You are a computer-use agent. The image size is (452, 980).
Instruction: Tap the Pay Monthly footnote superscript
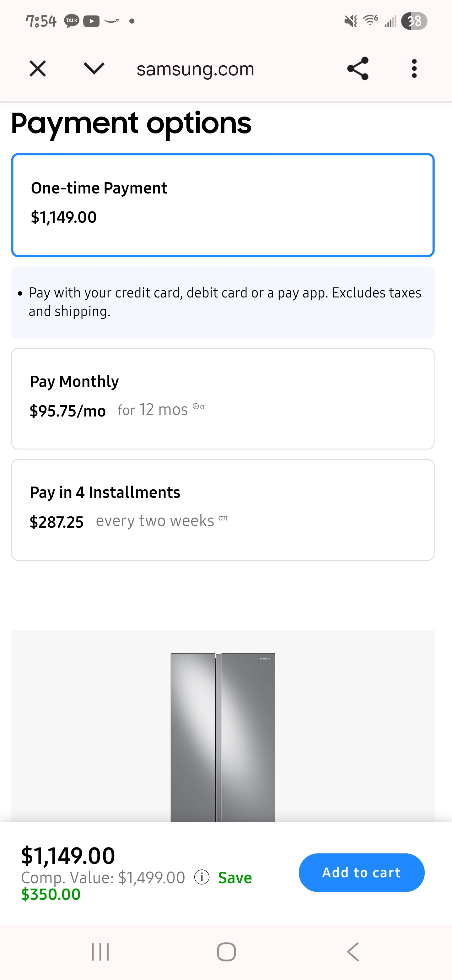click(199, 406)
